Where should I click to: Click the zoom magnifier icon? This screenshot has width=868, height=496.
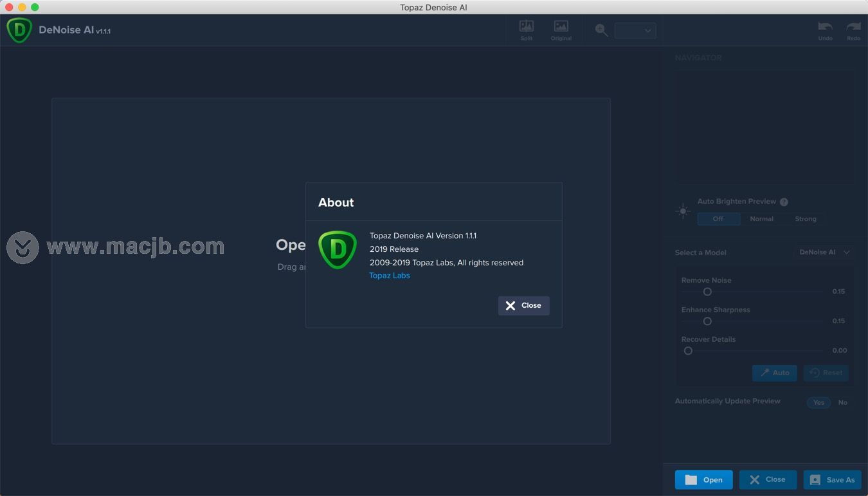click(602, 30)
